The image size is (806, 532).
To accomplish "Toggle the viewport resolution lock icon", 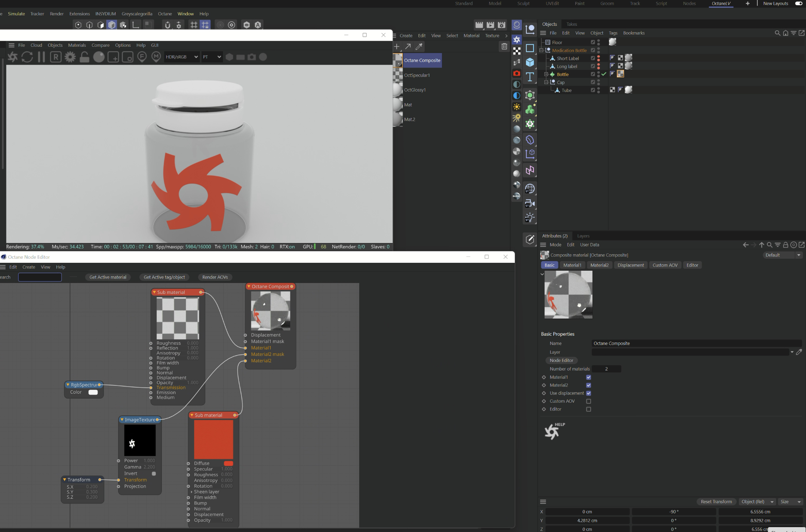I will tap(84, 57).
